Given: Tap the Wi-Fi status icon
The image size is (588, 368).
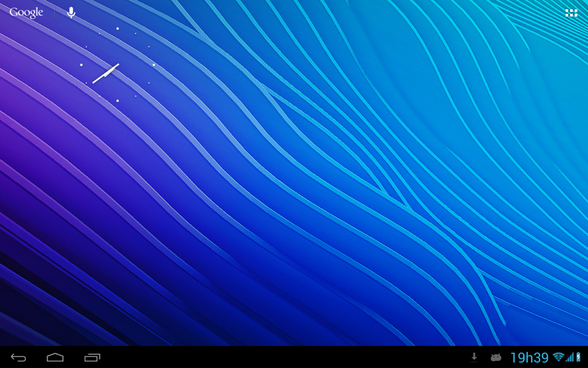Looking at the screenshot, I should (x=558, y=357).
